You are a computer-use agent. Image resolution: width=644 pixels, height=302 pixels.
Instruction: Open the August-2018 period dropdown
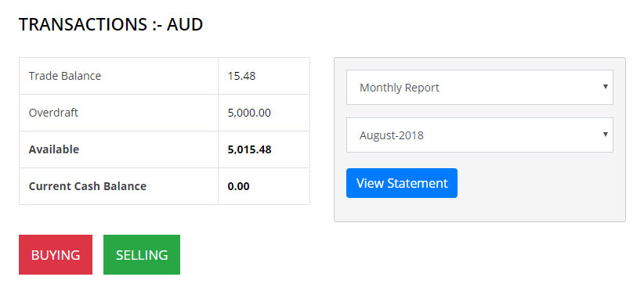pos(479,135)
